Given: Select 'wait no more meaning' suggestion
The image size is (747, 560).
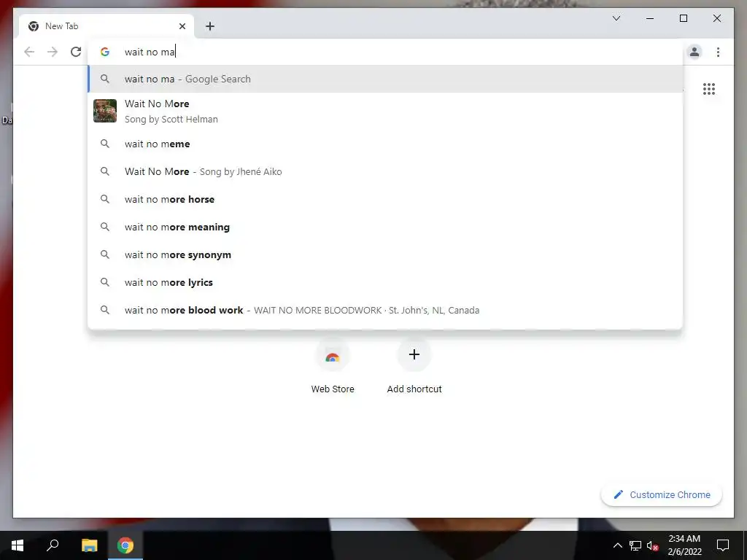Looking at the screenshot, I should [385, 227].
